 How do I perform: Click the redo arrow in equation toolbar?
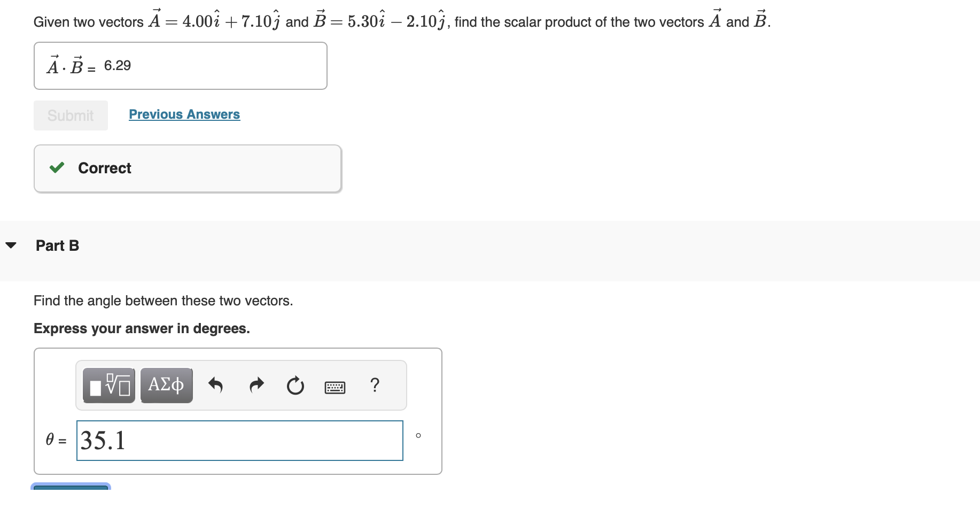[x=256, y=385]
